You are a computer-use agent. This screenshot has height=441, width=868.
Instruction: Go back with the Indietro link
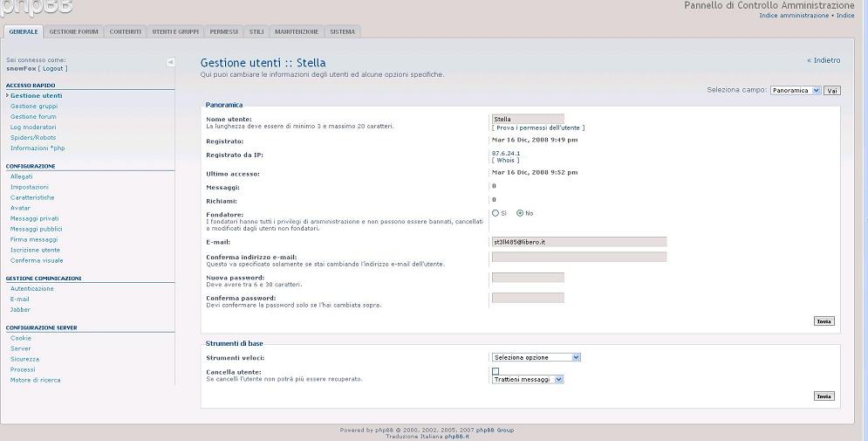pyautogui.click(x=824, y=60)
